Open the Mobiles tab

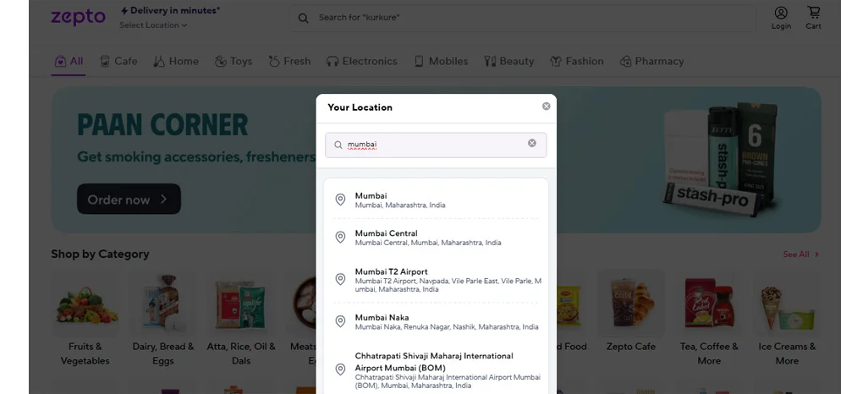tap(441, 62)
